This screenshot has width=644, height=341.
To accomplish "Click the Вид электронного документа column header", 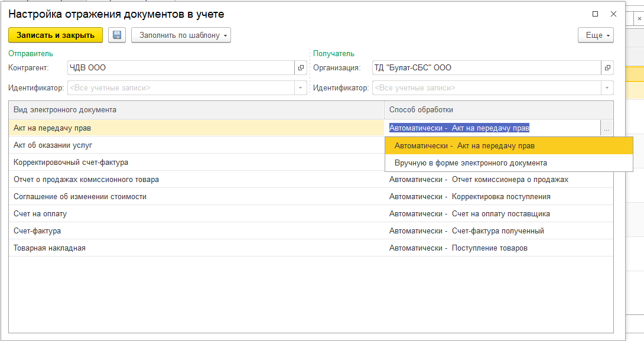I will click(x=196, y=110).
